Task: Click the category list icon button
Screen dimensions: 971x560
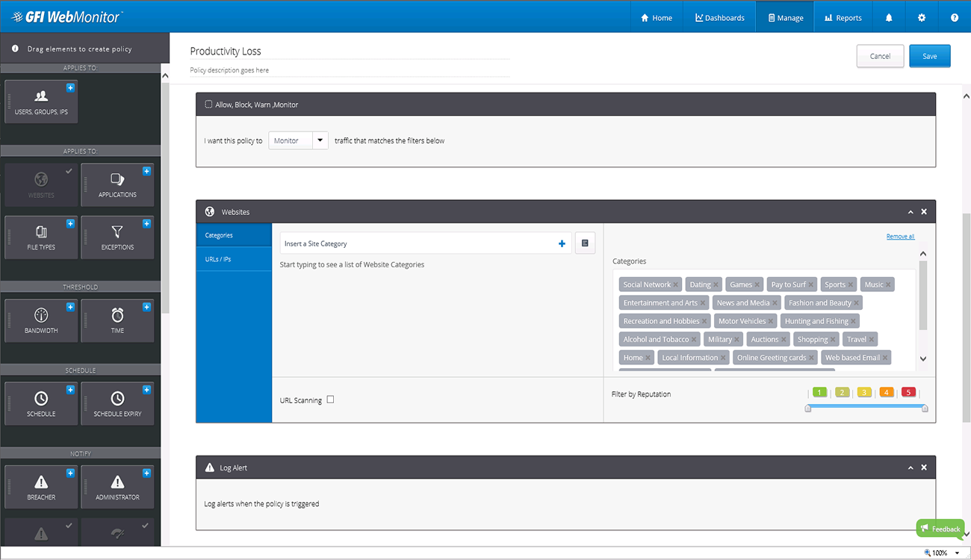Action: 585,243
